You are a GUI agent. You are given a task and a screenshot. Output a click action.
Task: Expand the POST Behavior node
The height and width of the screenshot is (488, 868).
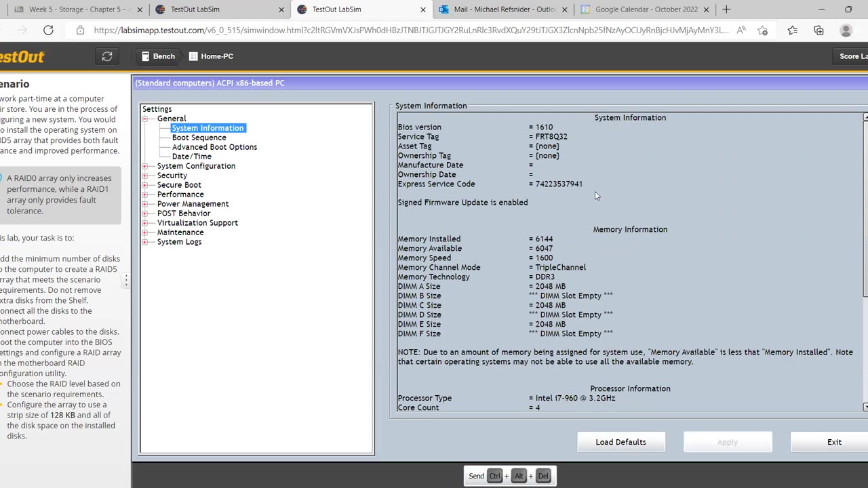[x=144, y=213]
